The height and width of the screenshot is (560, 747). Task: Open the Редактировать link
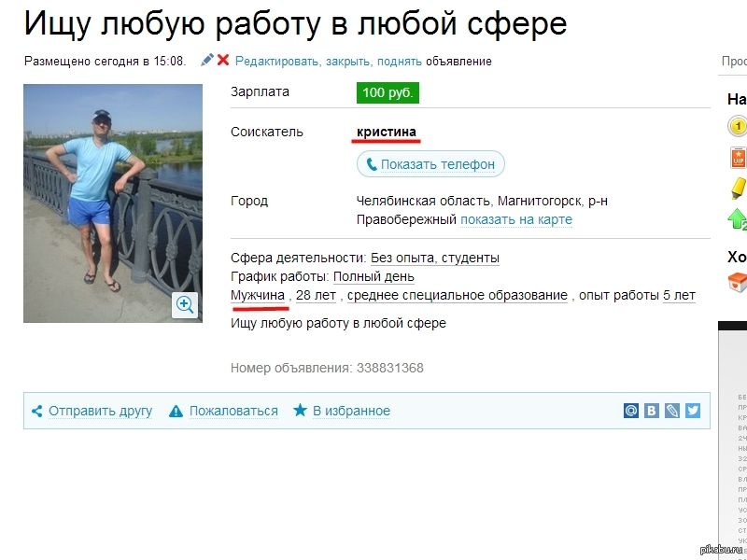[x=276, y=62]
